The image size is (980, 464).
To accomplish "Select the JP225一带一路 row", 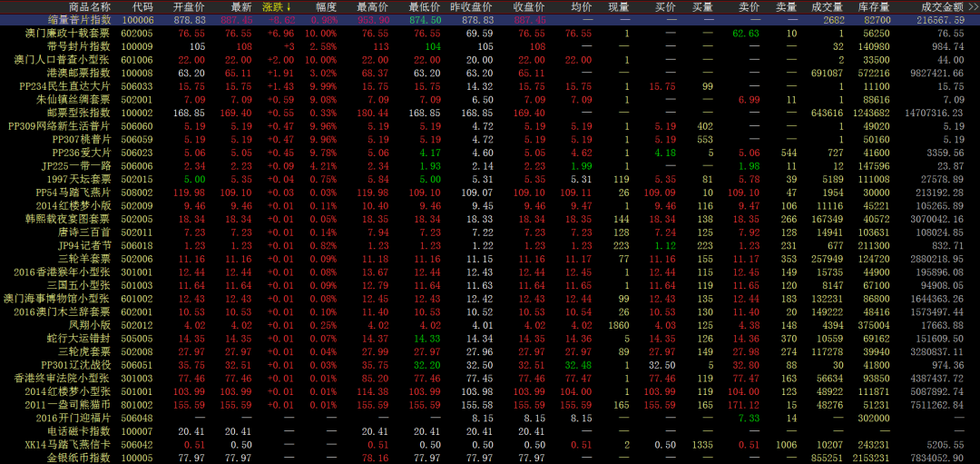I will pos(490,165).
